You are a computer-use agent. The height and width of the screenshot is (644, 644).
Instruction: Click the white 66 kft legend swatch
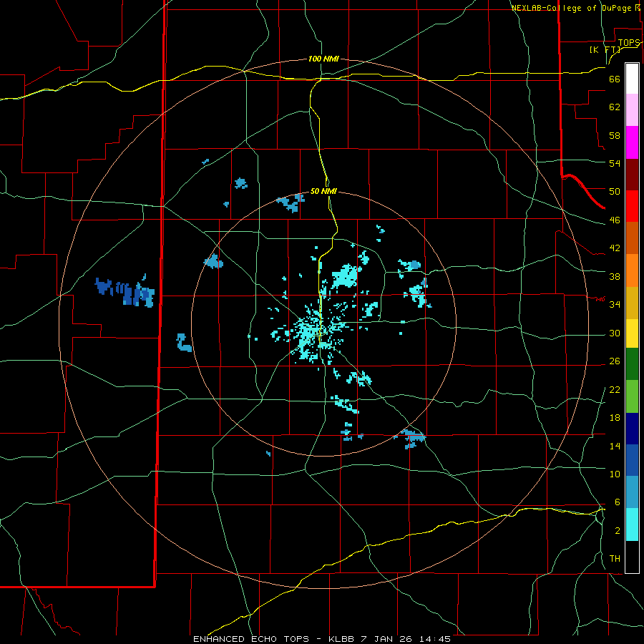(x=632, y=79)
